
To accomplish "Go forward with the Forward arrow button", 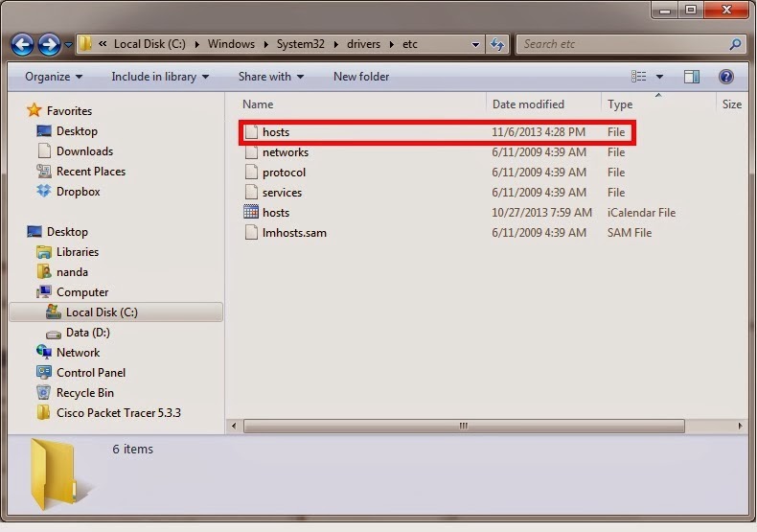I will (49, 44).
